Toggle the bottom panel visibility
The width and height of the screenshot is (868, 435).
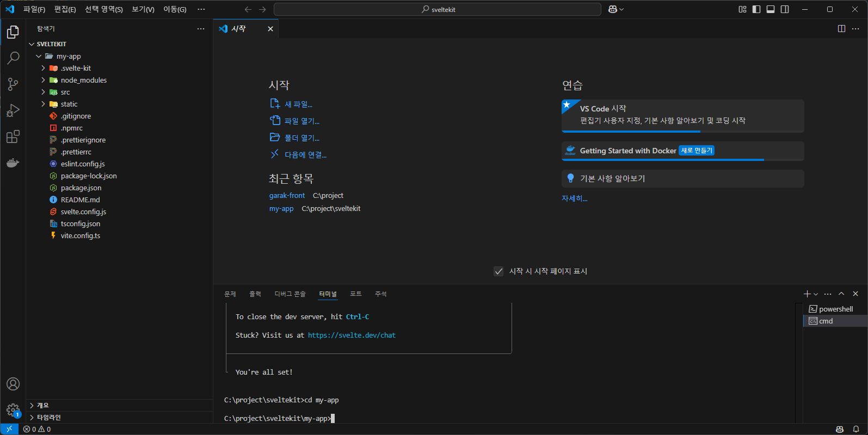coord(771,9)
